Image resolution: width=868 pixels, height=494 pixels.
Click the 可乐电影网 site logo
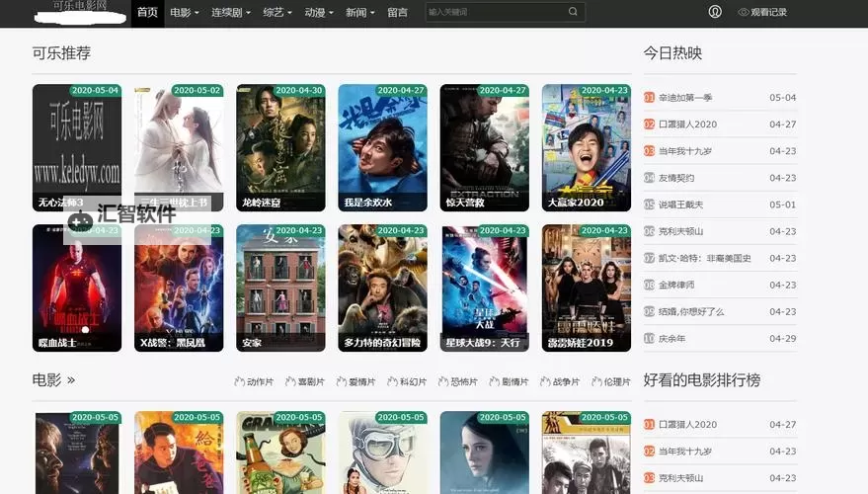80,11
